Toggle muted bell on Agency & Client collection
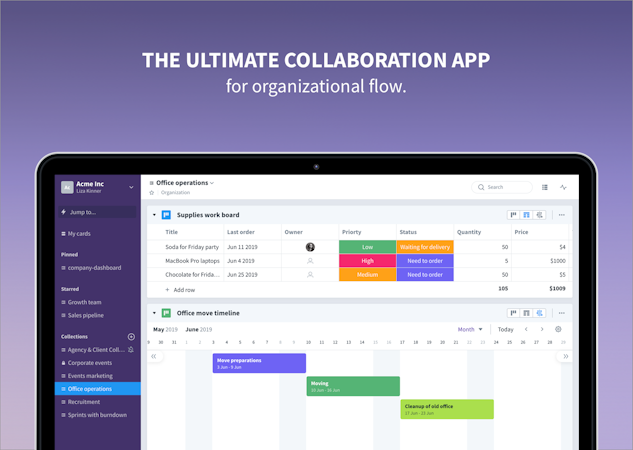This screenshot has height=450, width=633. point(131,350)
